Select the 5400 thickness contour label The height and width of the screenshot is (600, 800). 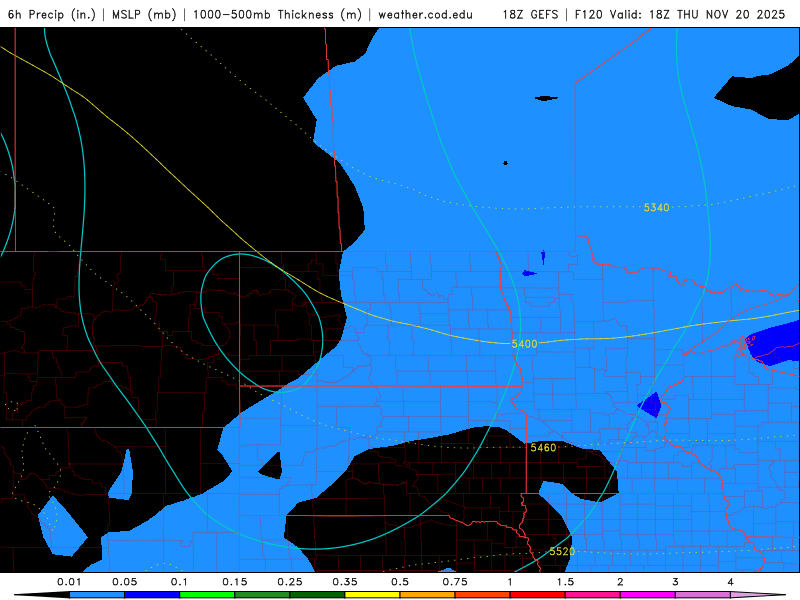(524, 344)
